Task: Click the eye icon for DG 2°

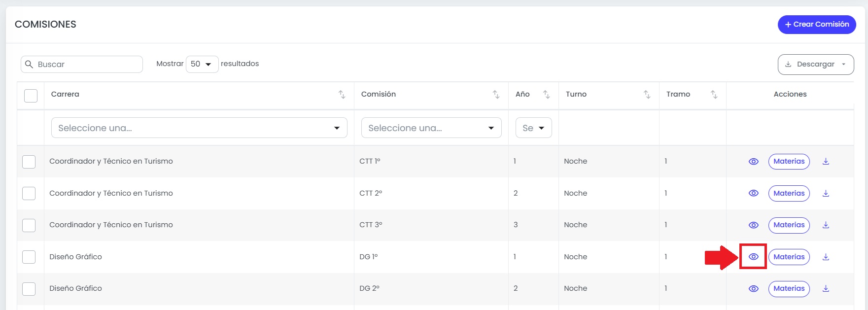Action: pos(753,289)
